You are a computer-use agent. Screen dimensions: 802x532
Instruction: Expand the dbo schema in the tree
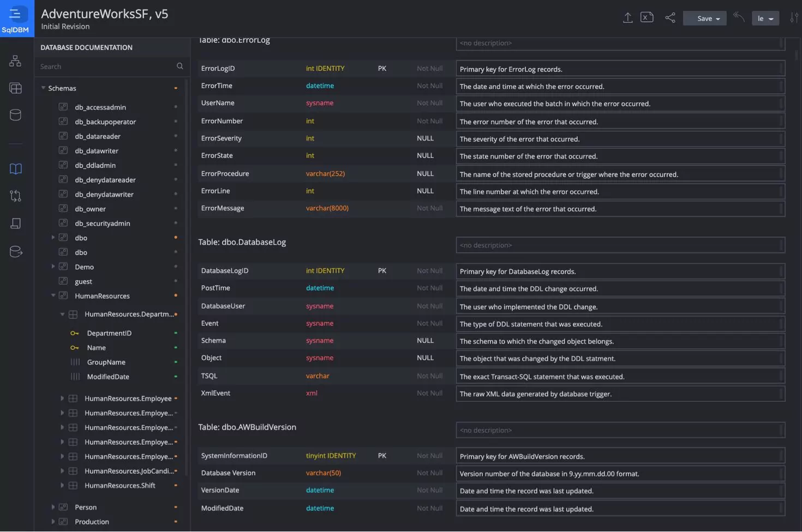coord(52,237)
